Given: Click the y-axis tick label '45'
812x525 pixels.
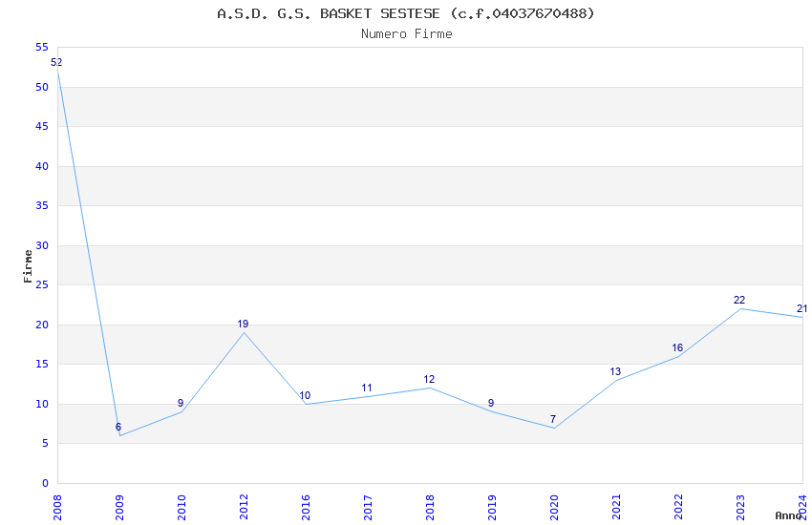Looking at the screenshot, I should [x=42, y=127].
